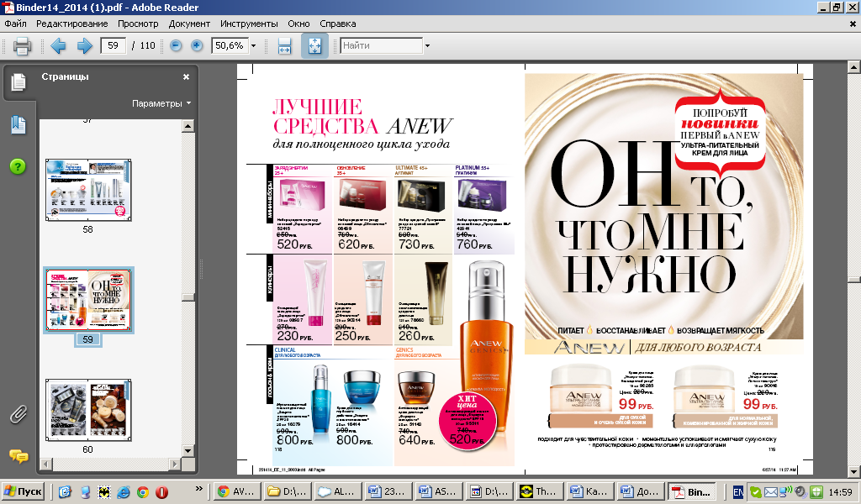This screenshot has width=861, height=504.
Task: Click the green help question mark icon
Action: click(18, 166)
